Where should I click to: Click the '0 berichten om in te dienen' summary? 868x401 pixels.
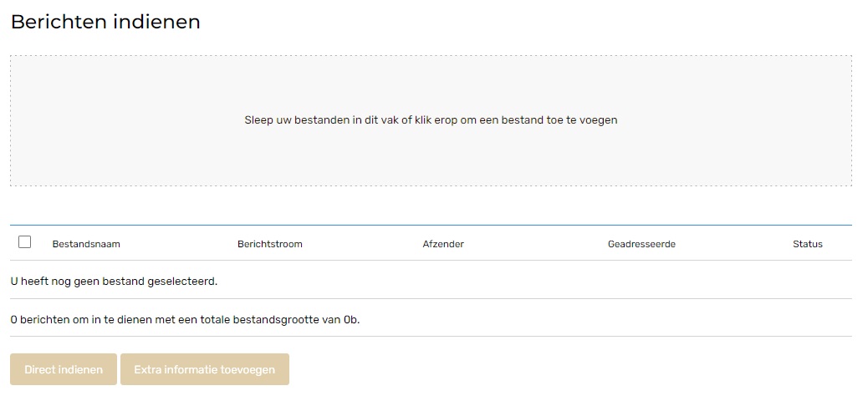click(x=186, y=320)
